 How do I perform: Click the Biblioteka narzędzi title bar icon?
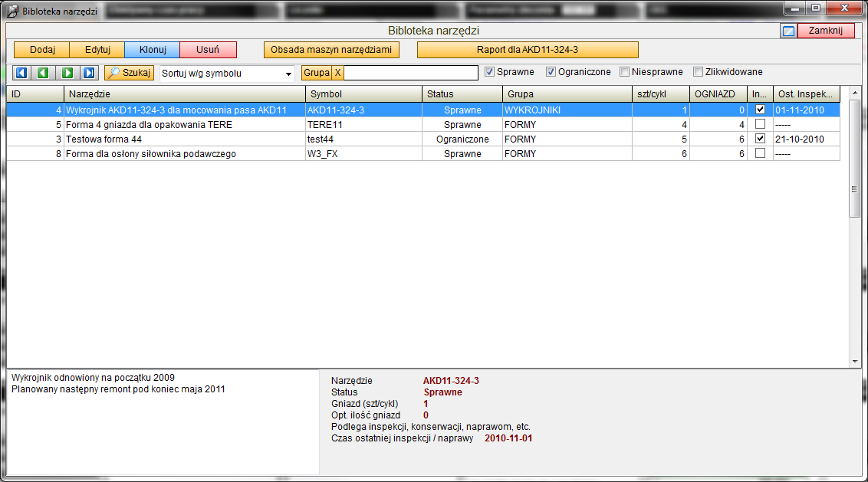click(x=12, y=11)
